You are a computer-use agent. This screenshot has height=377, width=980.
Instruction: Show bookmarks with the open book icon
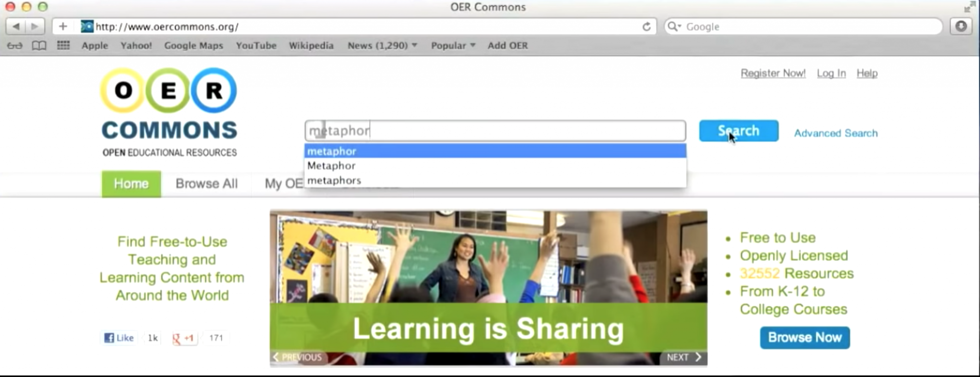pos(39,46)
